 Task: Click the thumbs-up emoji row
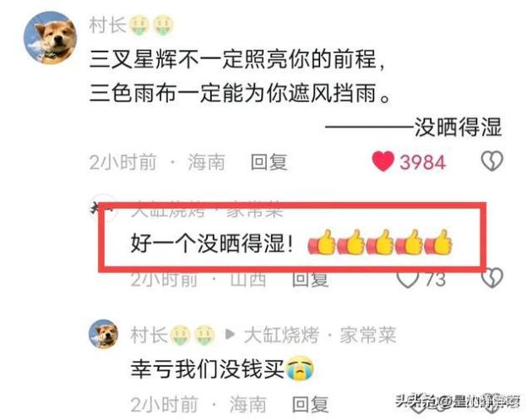pyautogui.click(x=380, y=243)
